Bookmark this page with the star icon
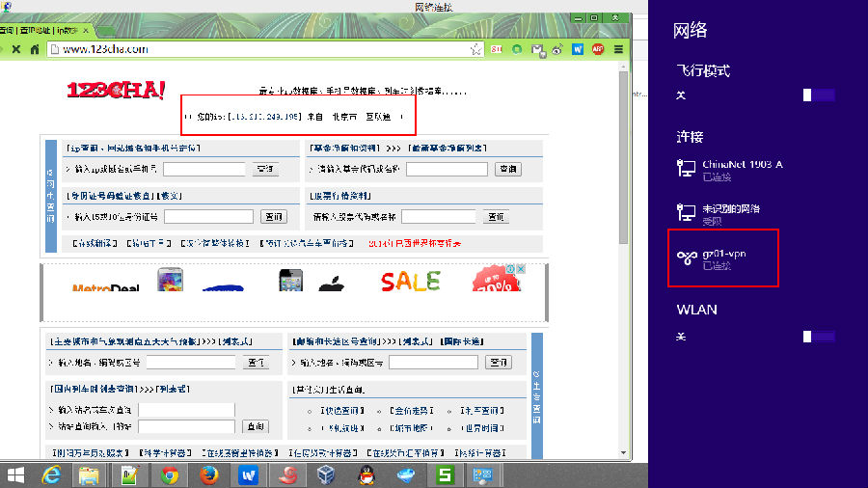868x488 pixels. (x=476, y=49)
